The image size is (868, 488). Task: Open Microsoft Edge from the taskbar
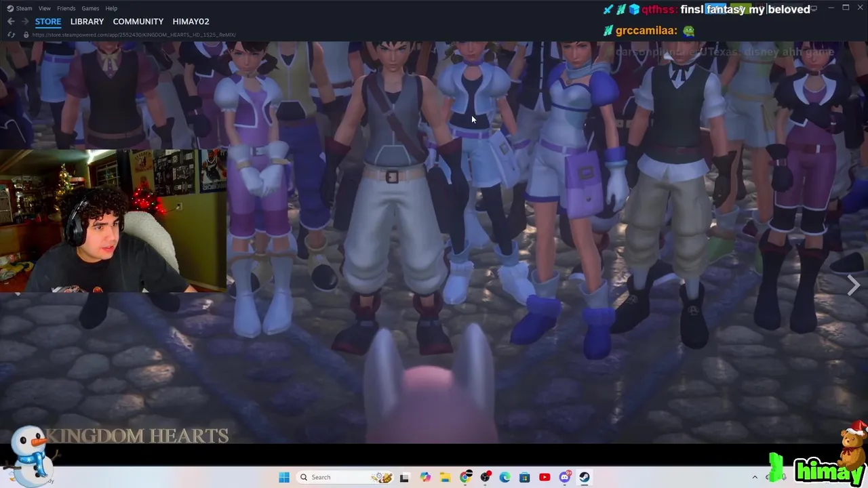(505, 477)
